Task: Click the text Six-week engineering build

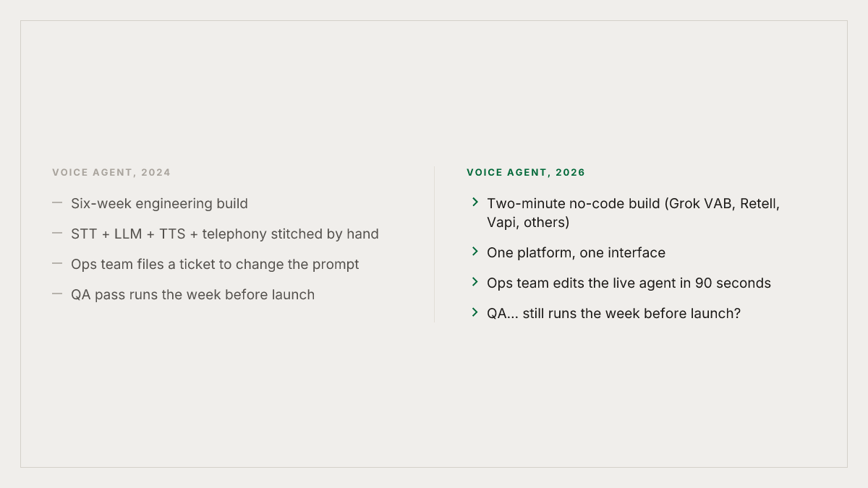Action: [159, 204]
